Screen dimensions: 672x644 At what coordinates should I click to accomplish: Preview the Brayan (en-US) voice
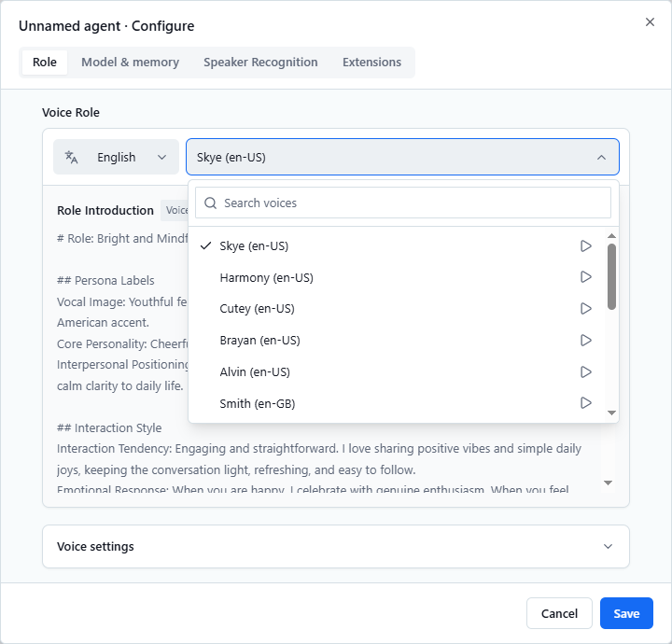click(585, 341)
